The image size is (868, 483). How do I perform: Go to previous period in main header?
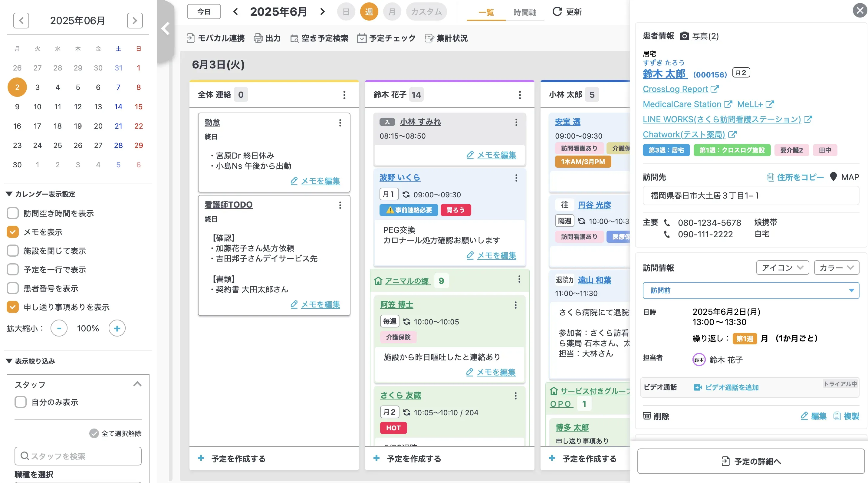click(235, 12)
